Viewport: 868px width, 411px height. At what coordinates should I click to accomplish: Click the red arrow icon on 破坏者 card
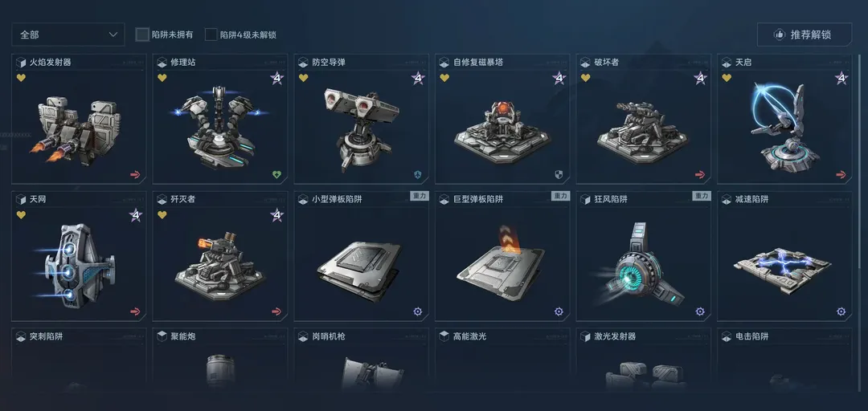700,175
